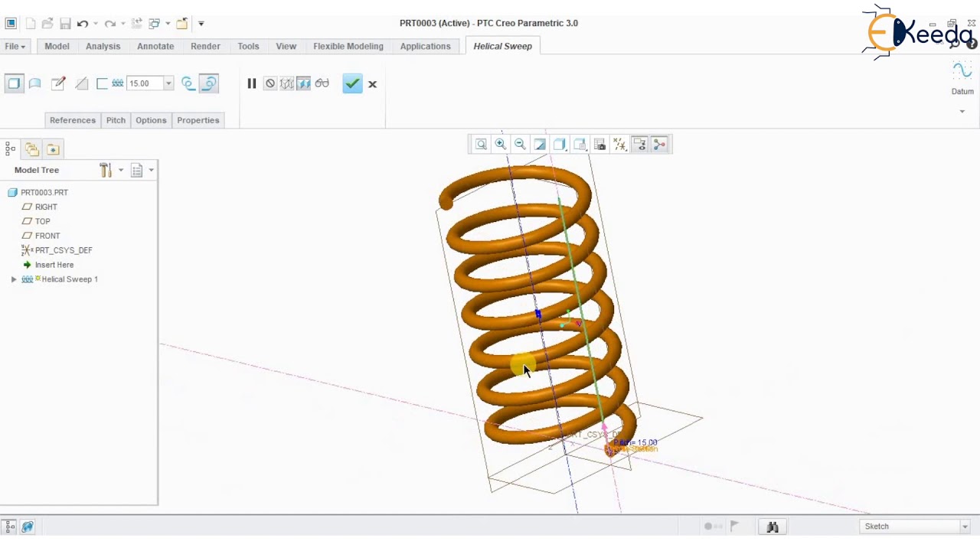Cancel the helical sweep with X button
980x551 pixels.
pos(373,84)
